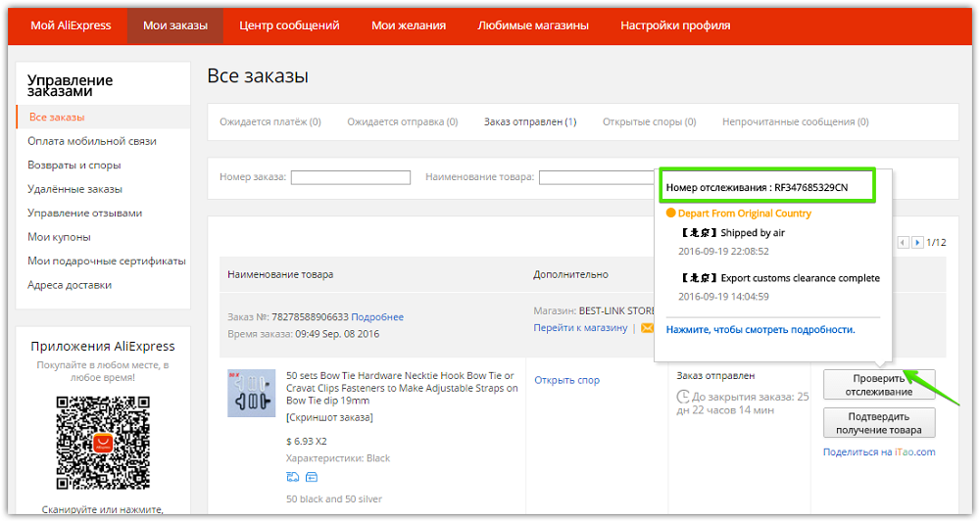Screen dimensions: 980x522
Task: Message seller via envelope icon
Action: pos(648,328)
